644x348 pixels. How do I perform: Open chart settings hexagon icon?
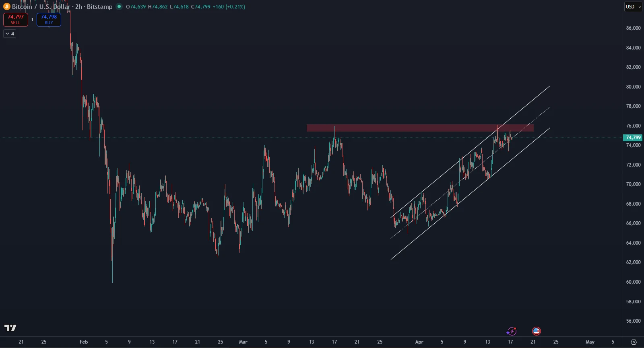click(x=634, y=342)
